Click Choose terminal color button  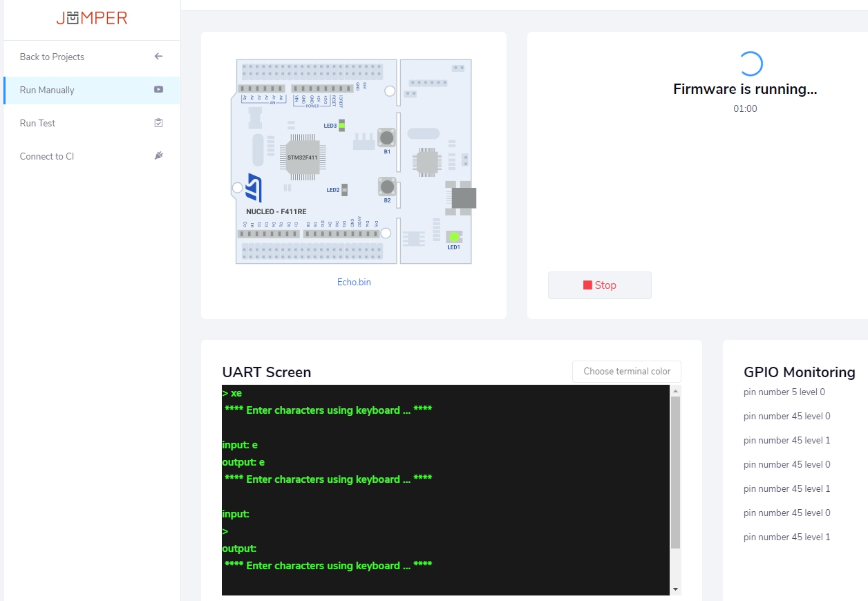[x=627, y=371]
